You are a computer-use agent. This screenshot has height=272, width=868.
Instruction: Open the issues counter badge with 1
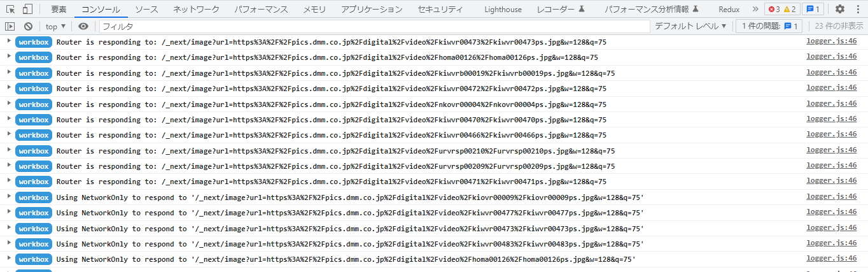click(813, 9)
